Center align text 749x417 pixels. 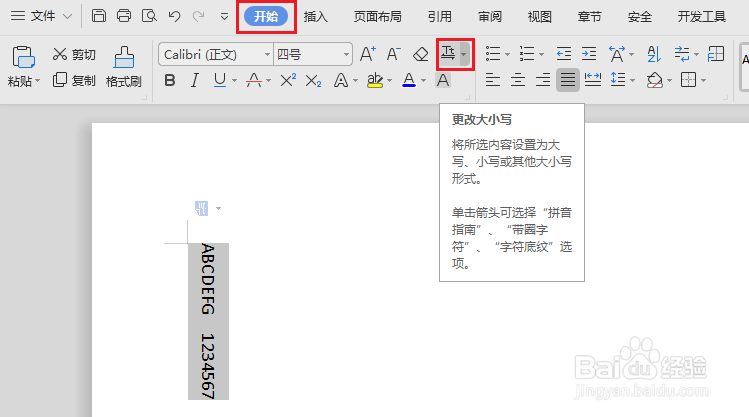coord(518,80)
